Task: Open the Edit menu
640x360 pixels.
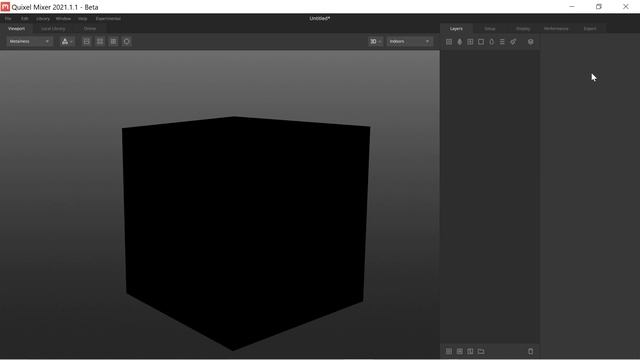Action: tap(24, 19)
